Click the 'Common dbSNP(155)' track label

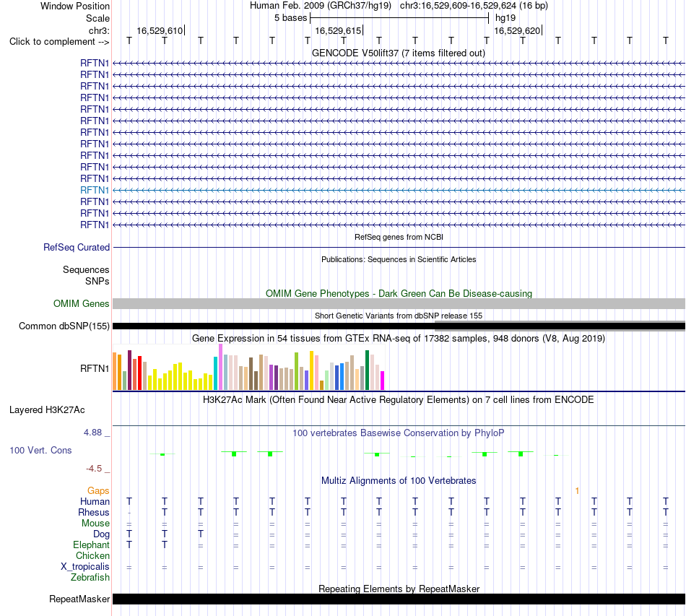click(x=64, y=326)
